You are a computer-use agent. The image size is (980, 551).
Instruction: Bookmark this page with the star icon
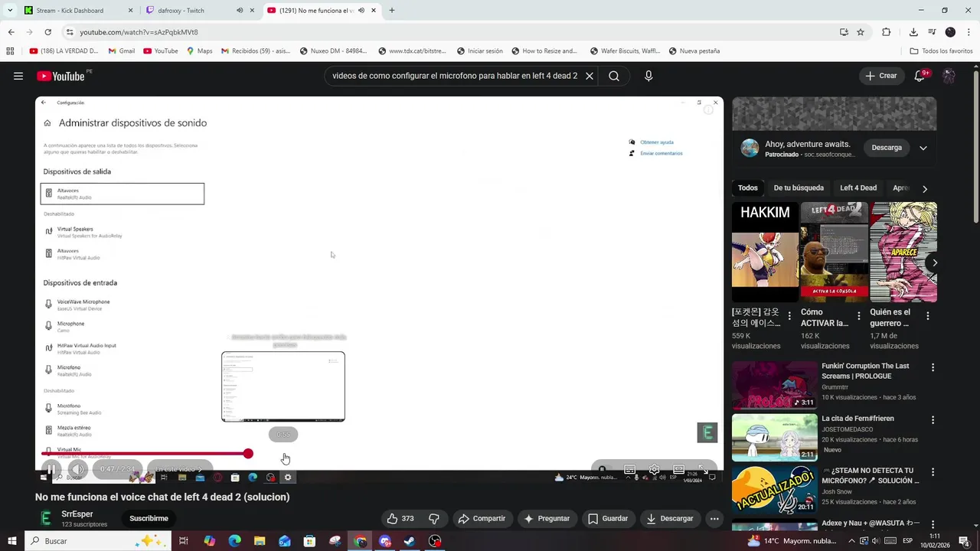pos(861,32)
